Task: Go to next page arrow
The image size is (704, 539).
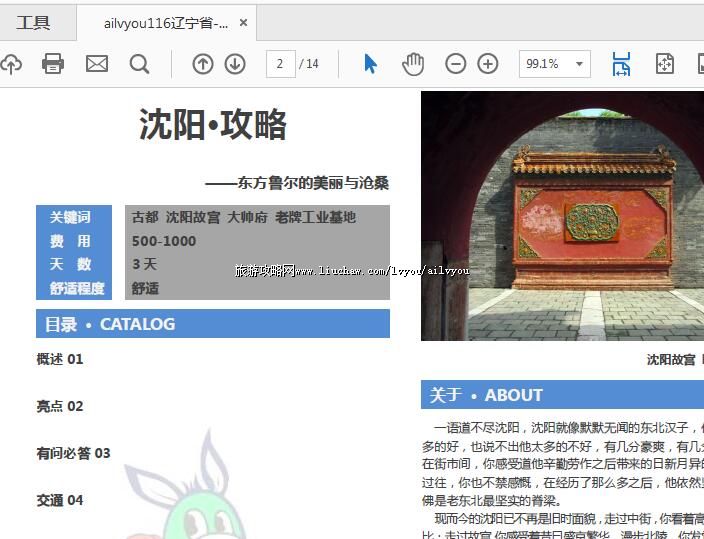Action: (235, 64)
